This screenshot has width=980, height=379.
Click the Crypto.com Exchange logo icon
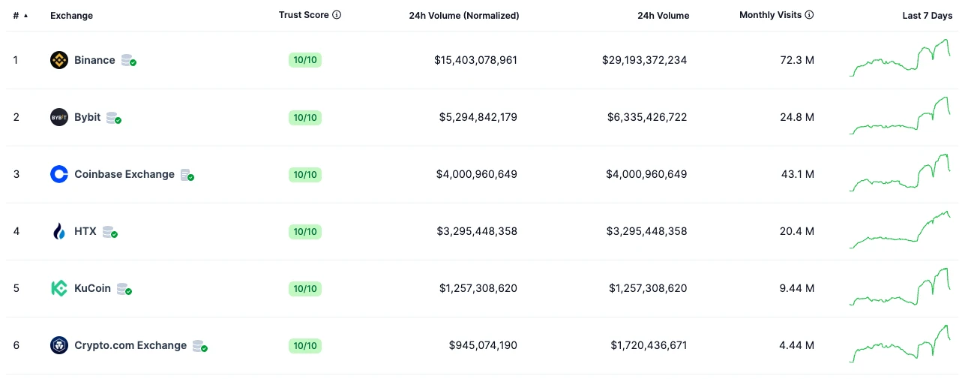pos(59,345)
